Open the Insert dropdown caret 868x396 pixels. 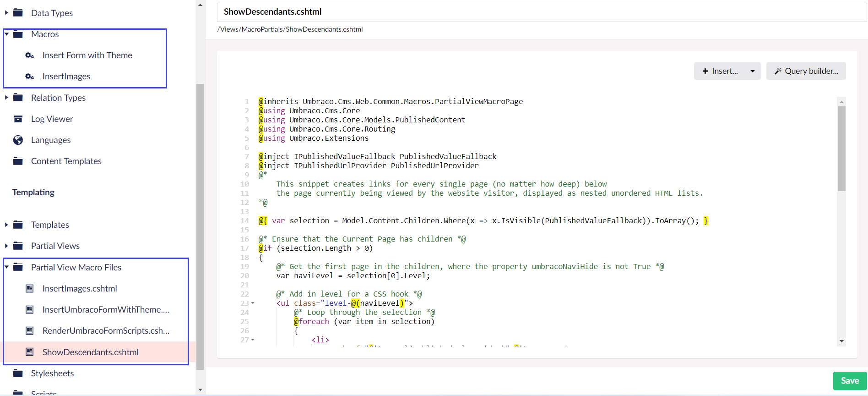752,71
